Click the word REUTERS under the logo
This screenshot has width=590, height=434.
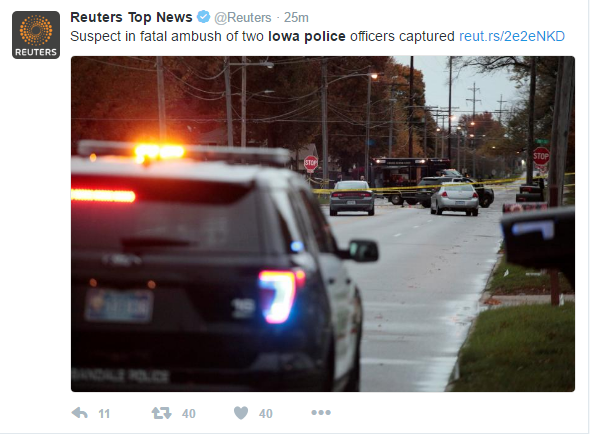click(36, 52)
